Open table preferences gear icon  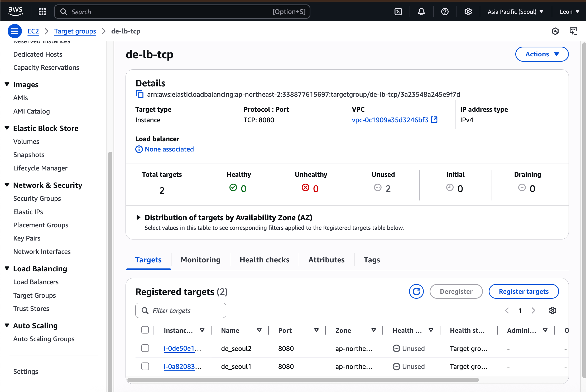tap(553, 311)
